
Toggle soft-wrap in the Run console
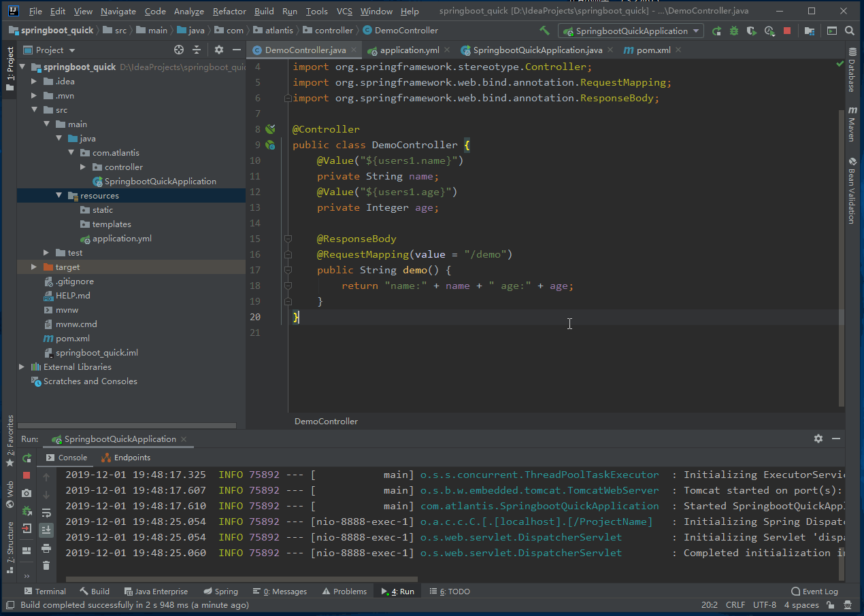46,513
